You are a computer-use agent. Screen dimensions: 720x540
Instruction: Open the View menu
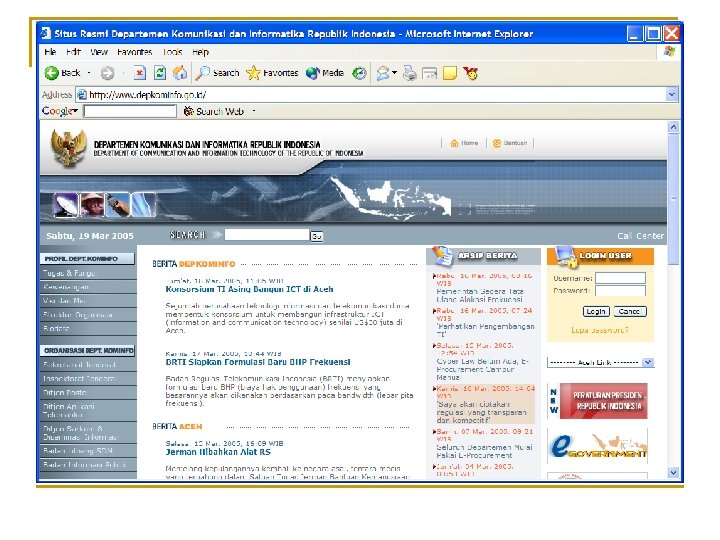[x=99, y=52]
